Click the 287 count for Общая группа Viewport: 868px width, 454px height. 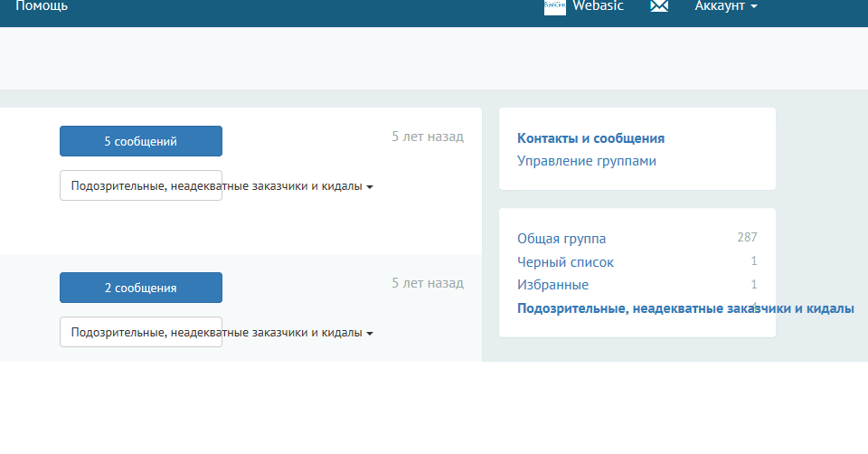coord(747,238)
